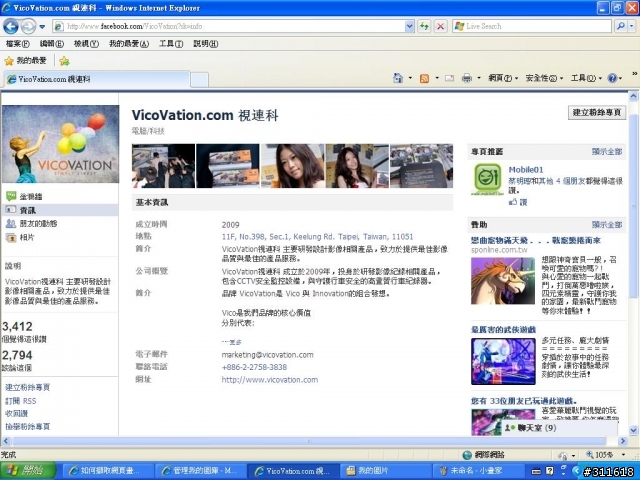Click the red Stop loading X icon
Image resolution: width=640 pixels, height=480 pixels.
click(440, 26)
